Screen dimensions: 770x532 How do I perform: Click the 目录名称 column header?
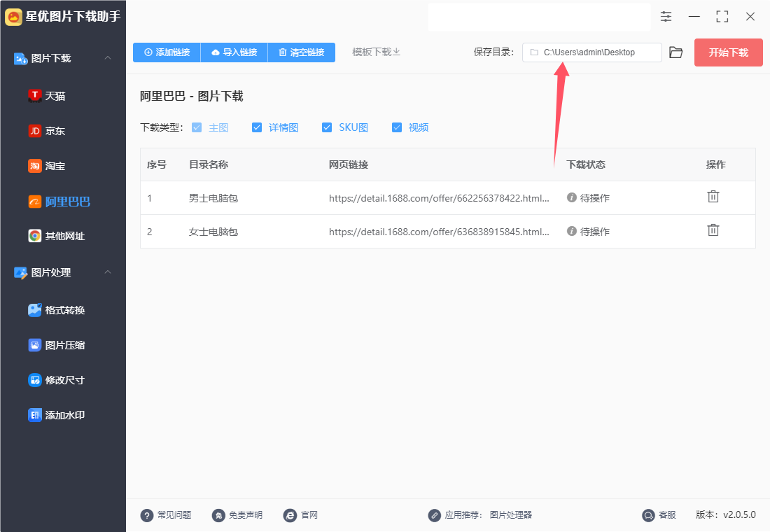tap(209, 164)
